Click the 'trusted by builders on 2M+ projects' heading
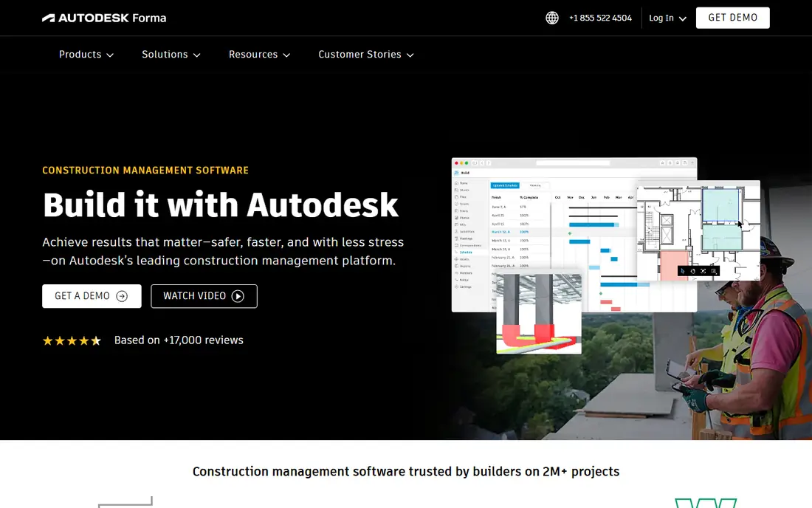Screen dimensions: 812x508 point(406,471)
